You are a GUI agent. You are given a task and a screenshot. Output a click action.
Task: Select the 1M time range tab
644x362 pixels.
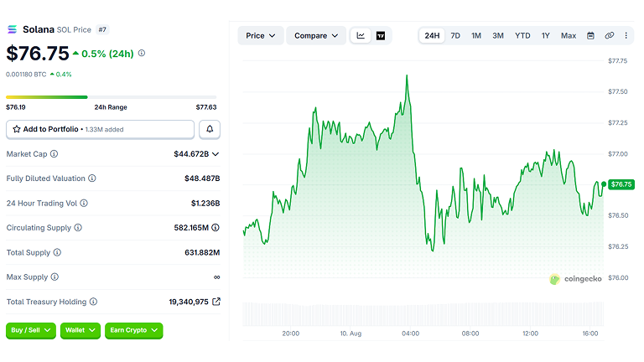click(476, 36)
